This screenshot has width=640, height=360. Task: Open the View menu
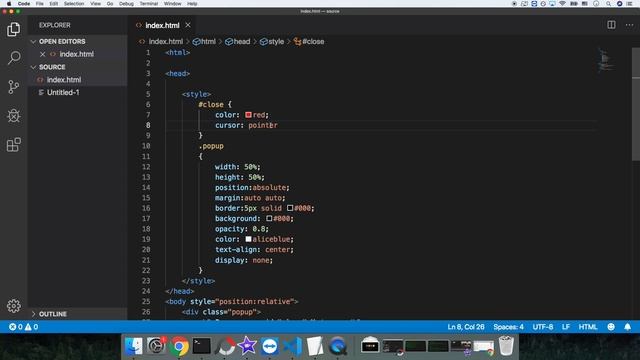click(96, 4)
